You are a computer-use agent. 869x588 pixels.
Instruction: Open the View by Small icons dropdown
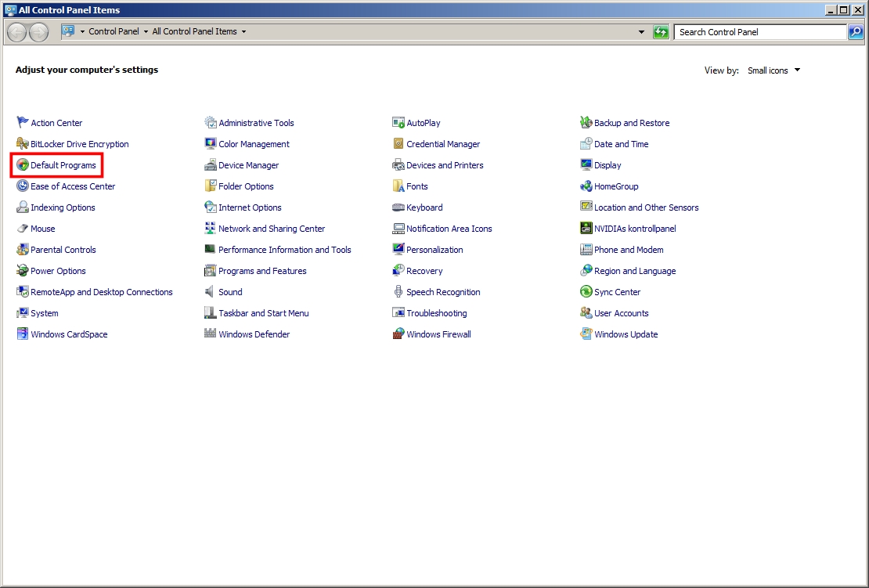[x=773, y=70]
